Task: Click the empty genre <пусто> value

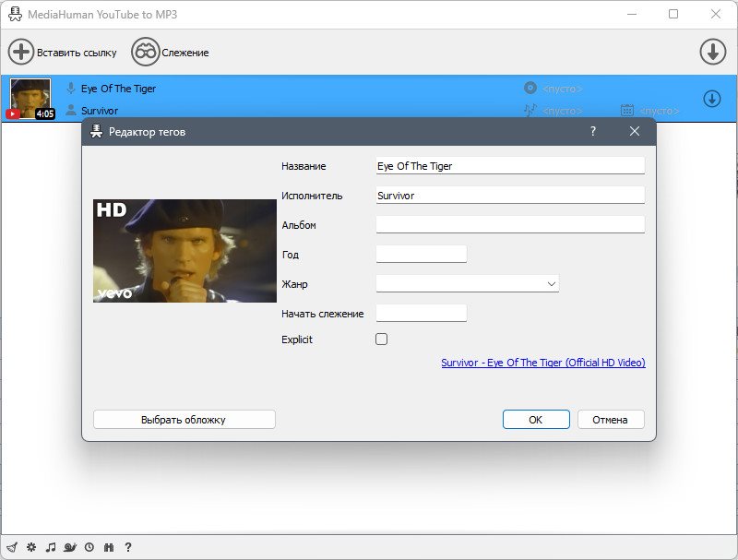Action: click(562, 111)
